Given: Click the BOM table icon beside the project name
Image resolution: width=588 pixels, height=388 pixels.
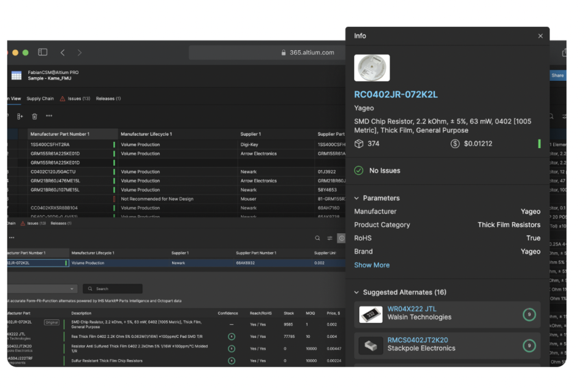Looking at the screenshot, I should click(17, 76).
